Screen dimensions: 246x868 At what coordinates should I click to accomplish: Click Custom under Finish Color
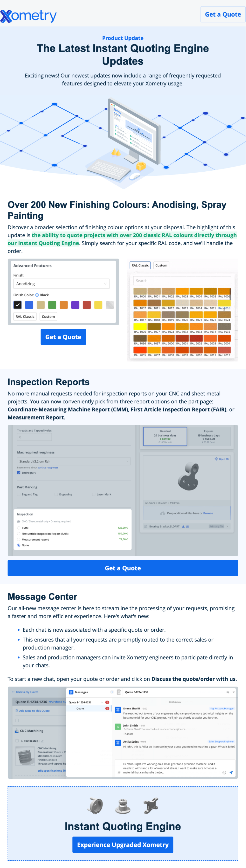48,316
